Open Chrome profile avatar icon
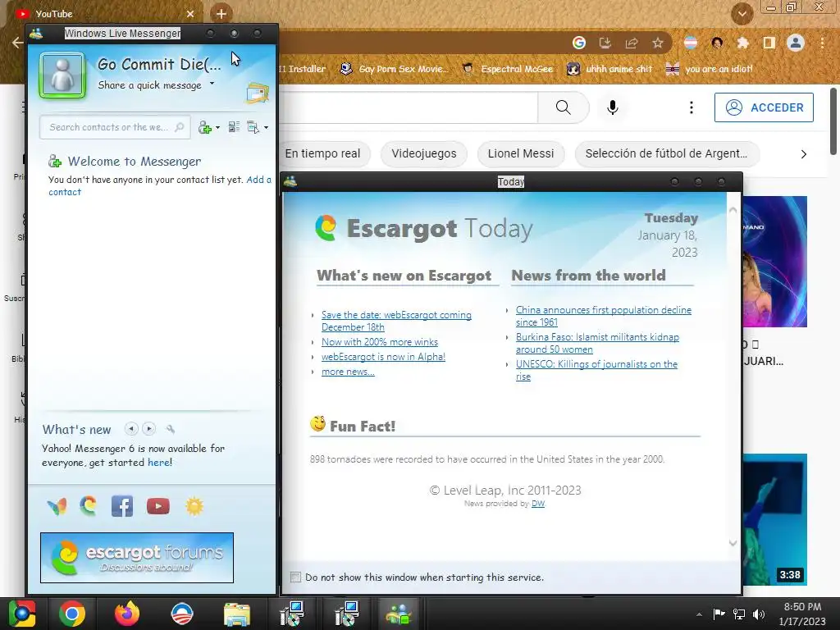Viewport: 840px width, 630px height. tap(796, 43)
